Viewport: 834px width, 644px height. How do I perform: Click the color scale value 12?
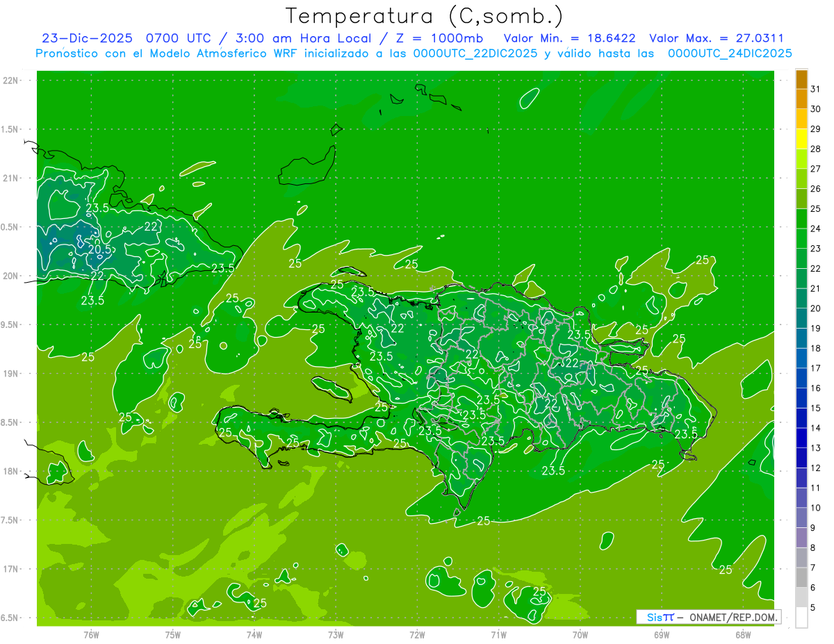[x=816, y=468]
